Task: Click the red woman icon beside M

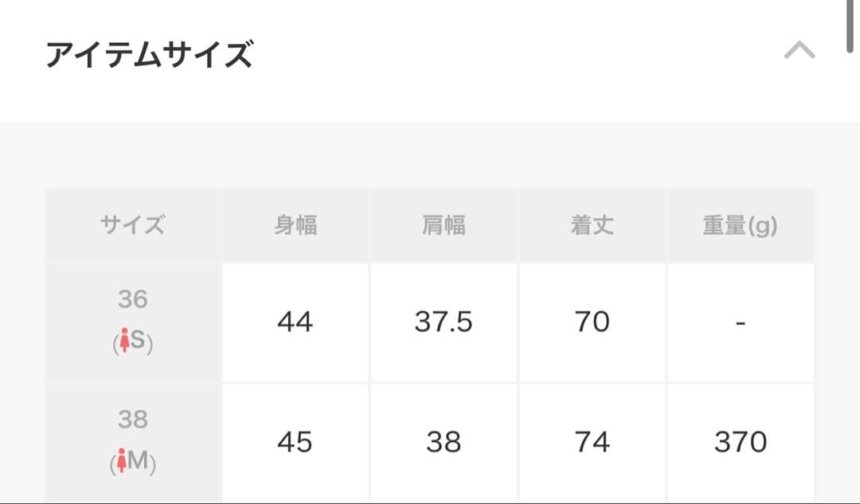Action: coord(122,462)
